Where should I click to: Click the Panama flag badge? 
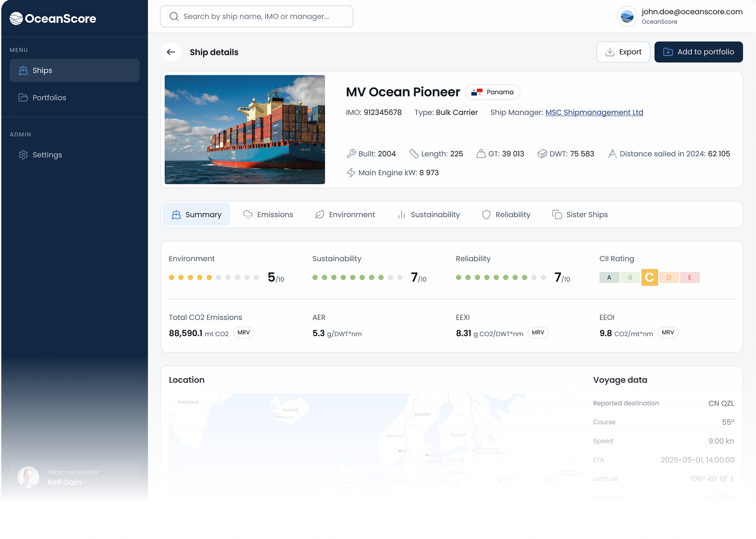point(493,92)
